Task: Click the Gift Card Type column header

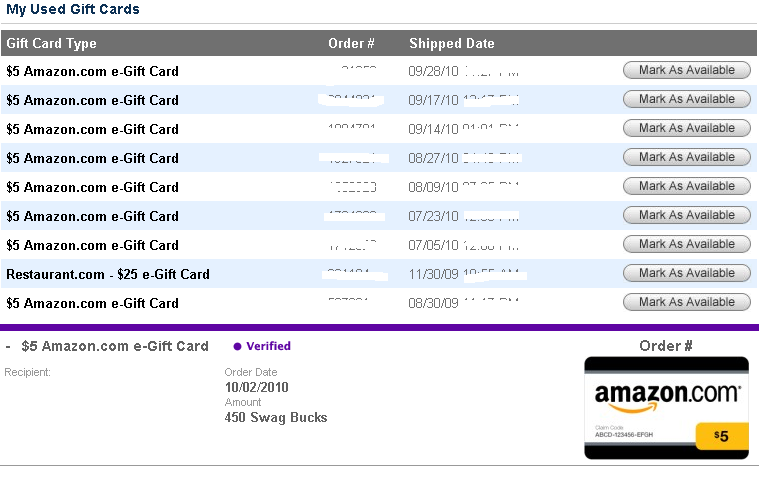Action: 51,44
